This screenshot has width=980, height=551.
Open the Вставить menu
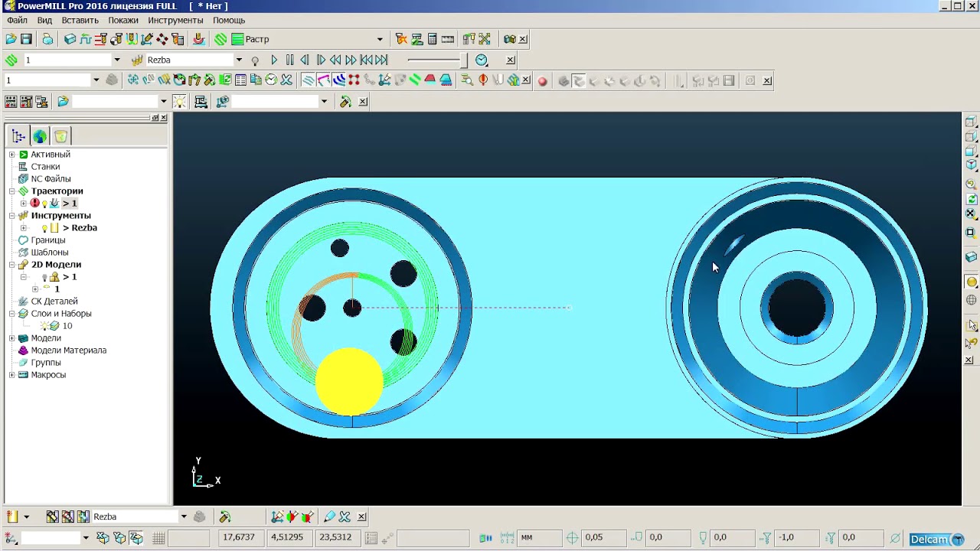[80, 20]
